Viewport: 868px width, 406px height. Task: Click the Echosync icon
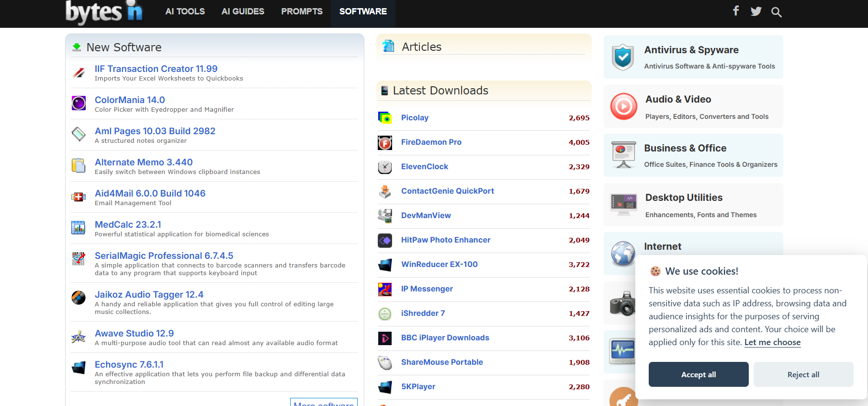coord(79,368)
